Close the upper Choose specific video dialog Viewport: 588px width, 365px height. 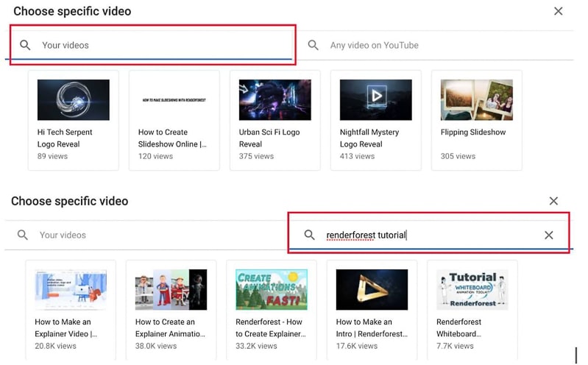pos(558,11)
